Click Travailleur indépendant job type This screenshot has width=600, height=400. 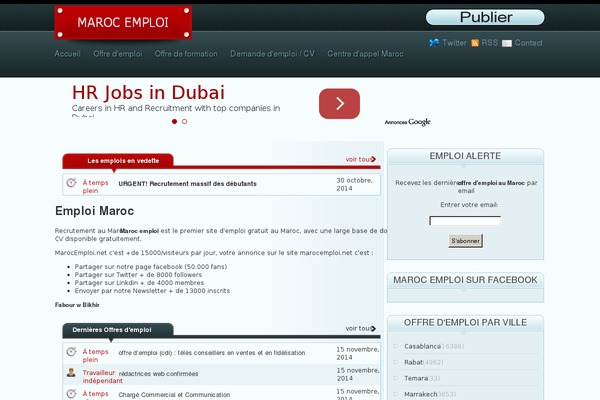click(103, 377)
